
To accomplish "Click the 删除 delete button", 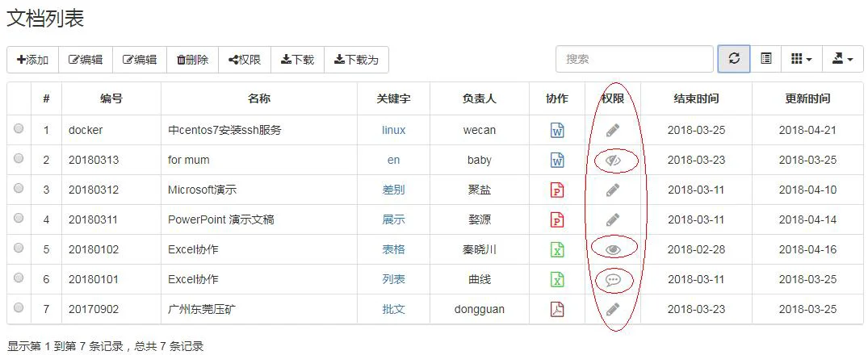I will pyautogui.click(x=193, y=60).
